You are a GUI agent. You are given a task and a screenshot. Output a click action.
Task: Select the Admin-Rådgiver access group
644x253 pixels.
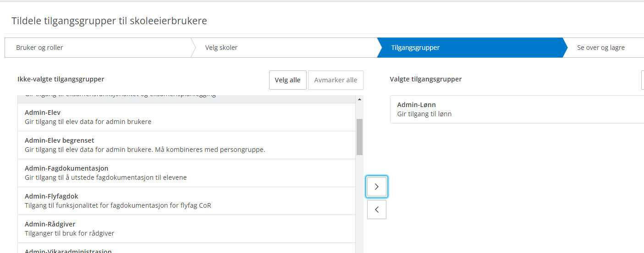187,229
